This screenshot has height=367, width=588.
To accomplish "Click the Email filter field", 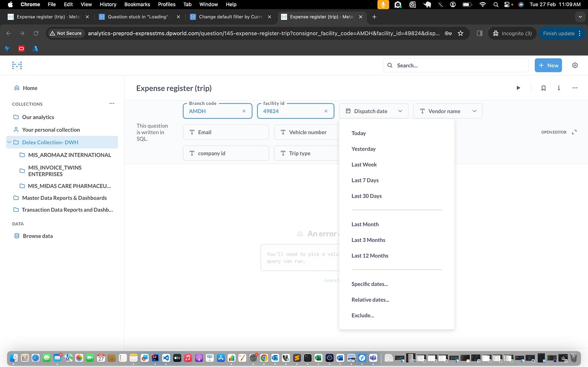I will click(226, 132).
